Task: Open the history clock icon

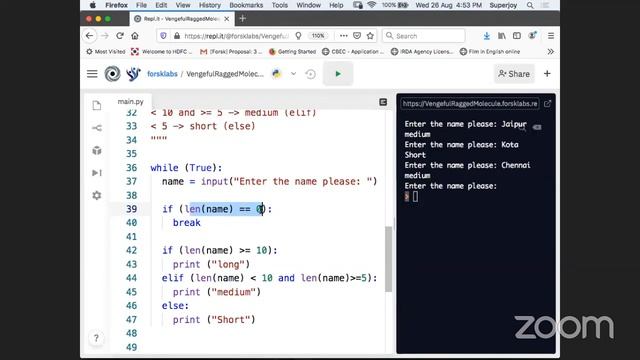Action: click(311, 74)
